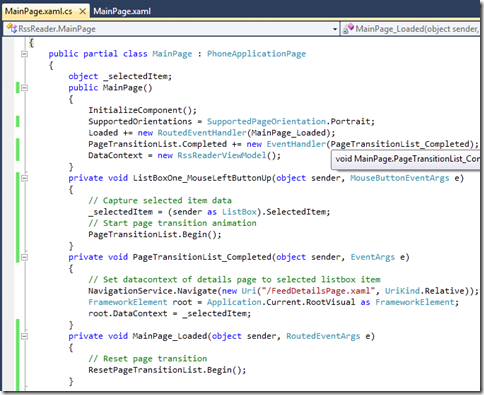Open the MainPage_Loaded member dropdown
This screenshot has height=395, width=484.
[x=410, y=29]
